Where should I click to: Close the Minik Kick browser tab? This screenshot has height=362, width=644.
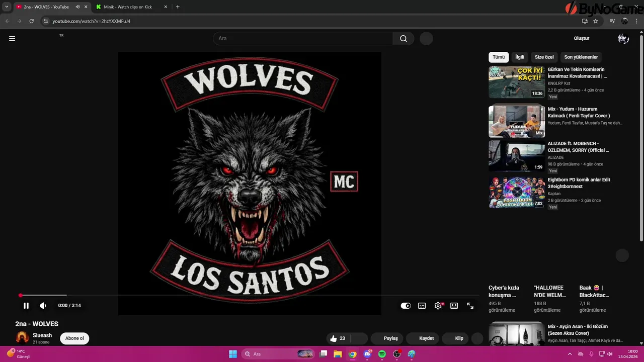(x=166, y=7)
